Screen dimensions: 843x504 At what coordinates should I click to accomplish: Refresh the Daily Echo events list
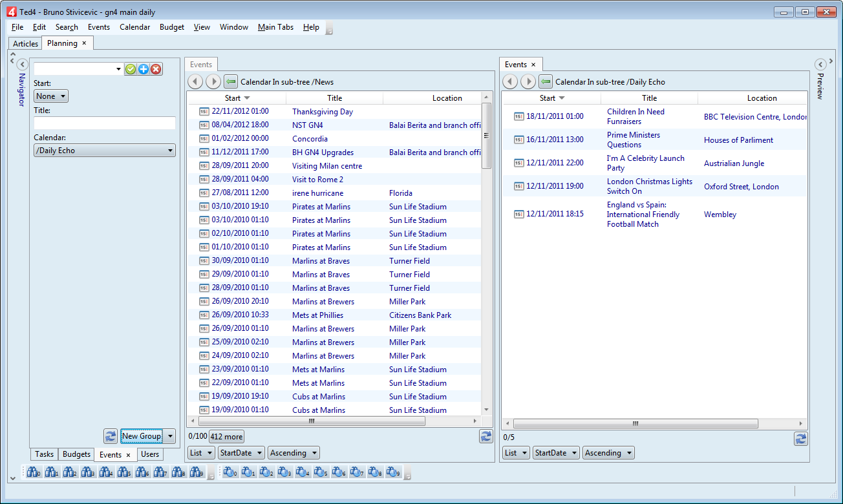coord(801,439)
